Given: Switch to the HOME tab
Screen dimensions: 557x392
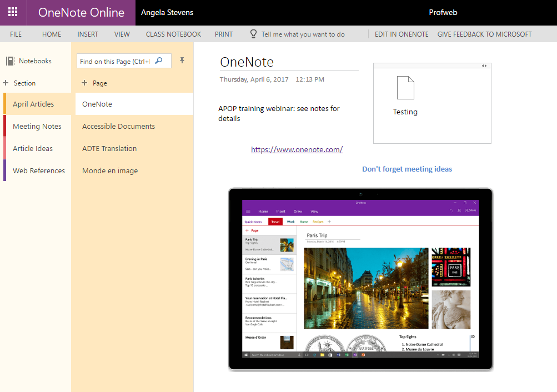Looking at the screenshot, I should (52, 34).
